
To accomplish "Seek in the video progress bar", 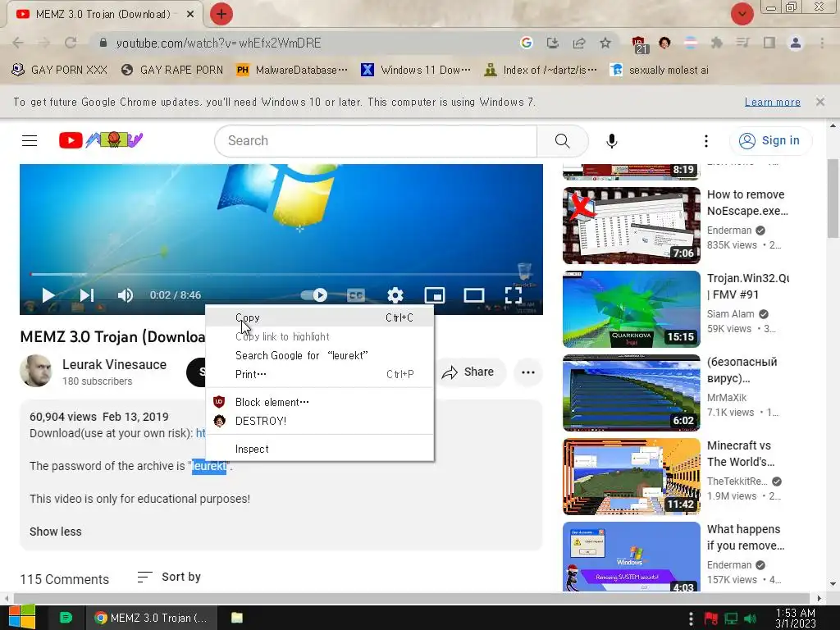I will click(x=281, y=274).
